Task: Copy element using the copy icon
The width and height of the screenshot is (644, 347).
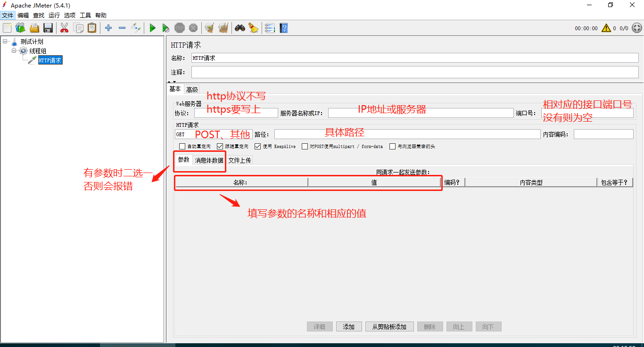Action: (78, 28)
